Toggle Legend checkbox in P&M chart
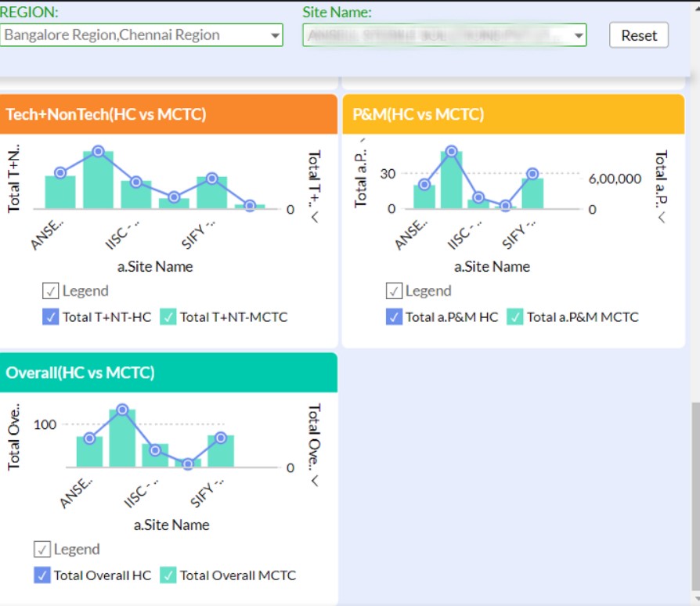 394,291
